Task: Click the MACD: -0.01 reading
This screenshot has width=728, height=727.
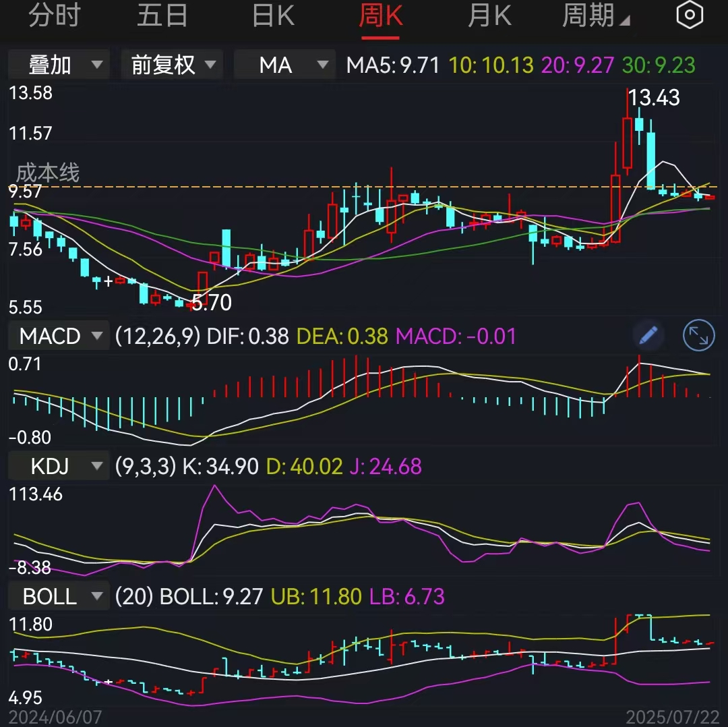Action: [456, 336]
